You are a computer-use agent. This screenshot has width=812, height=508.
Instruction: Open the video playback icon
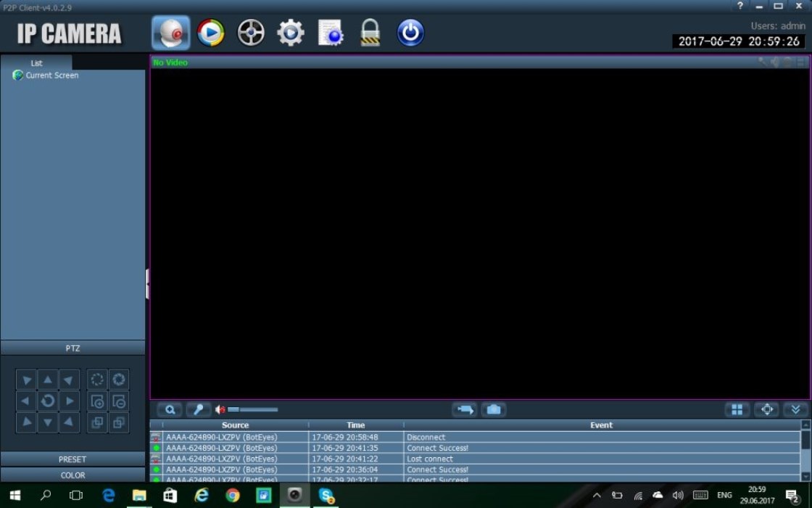coord(211,33)
